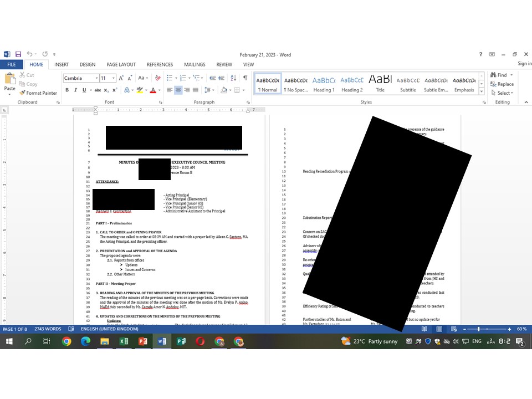Switch to Web Layout view in status bar
532x399 pixels.
tap(454, 329)
